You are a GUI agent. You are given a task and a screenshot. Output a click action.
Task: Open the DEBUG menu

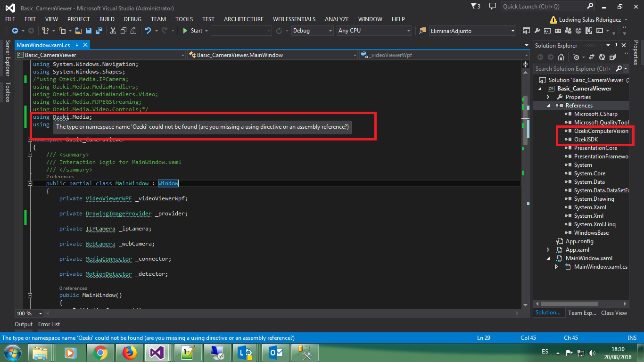click(x=132, y=19)
